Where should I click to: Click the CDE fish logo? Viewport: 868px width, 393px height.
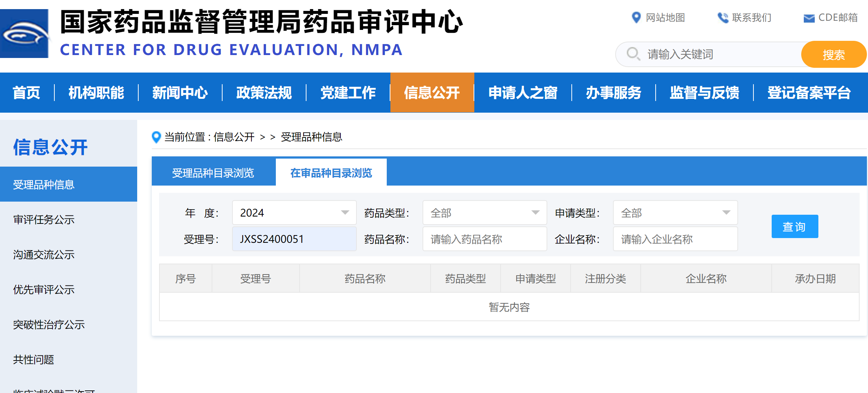[x=24, y=34]
